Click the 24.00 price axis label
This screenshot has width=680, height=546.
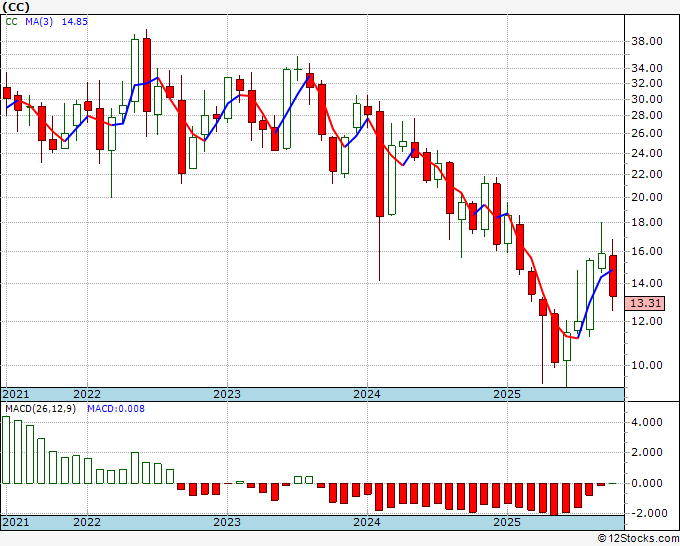pyautogui.click(x=646, y=154)
